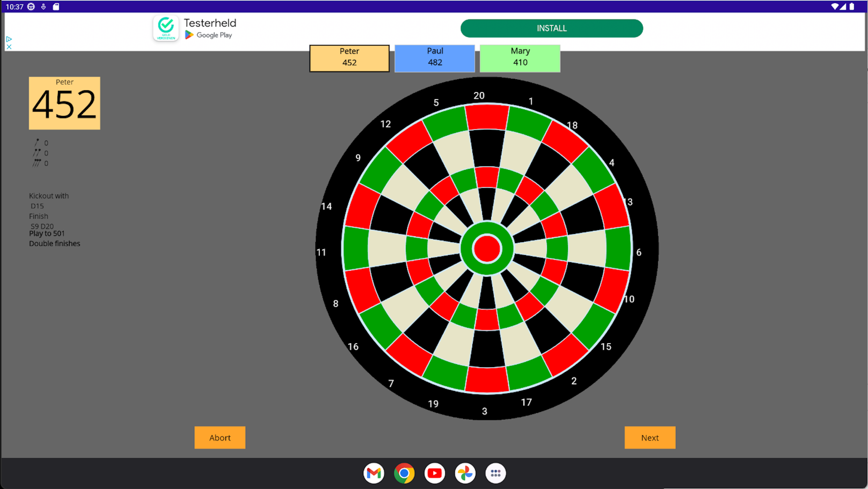
Task: Hit the red triple 20 segment
Action: point(487,177)
